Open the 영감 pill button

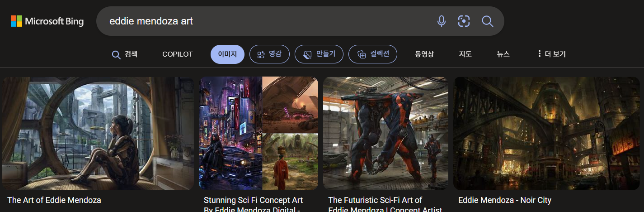pos(269,54)
